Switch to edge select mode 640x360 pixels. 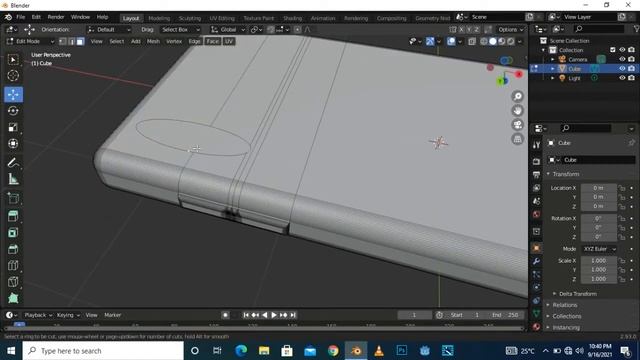click(x=71, y=41)
